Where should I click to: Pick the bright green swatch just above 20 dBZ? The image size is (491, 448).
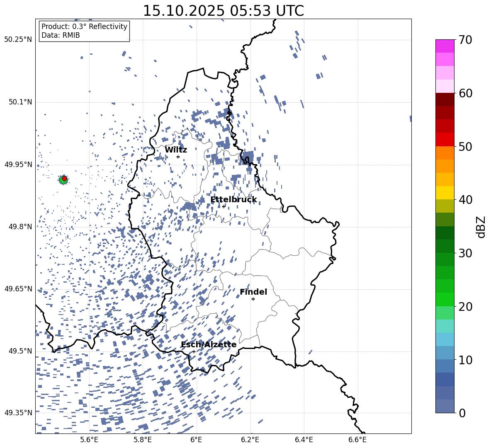tap(445, 299)
